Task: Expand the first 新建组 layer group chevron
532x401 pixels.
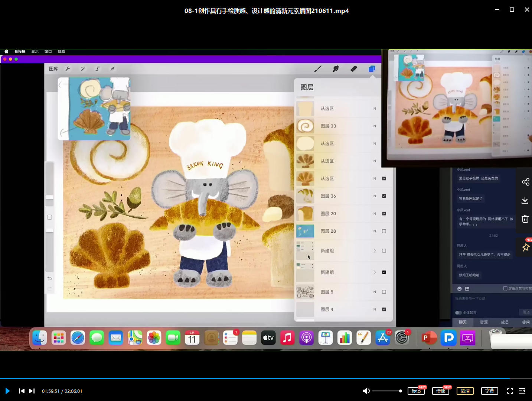Action: (x=374, y=251)
